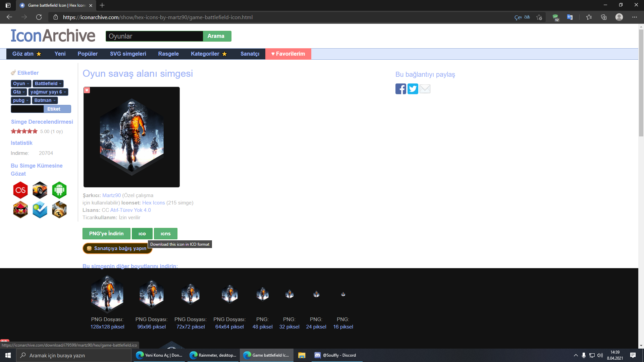Select the 96x96 piksel PNG thumbnail
Screen dimensions: 644x362
[152, 294]
